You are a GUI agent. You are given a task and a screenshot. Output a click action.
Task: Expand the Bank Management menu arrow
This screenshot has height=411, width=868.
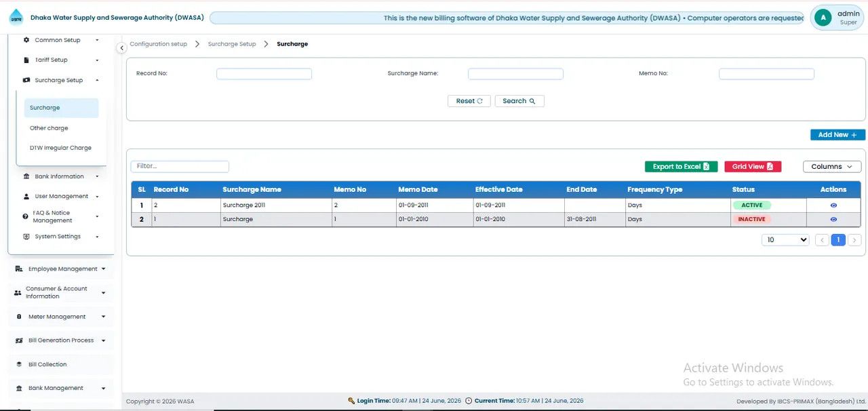(103, 389)
